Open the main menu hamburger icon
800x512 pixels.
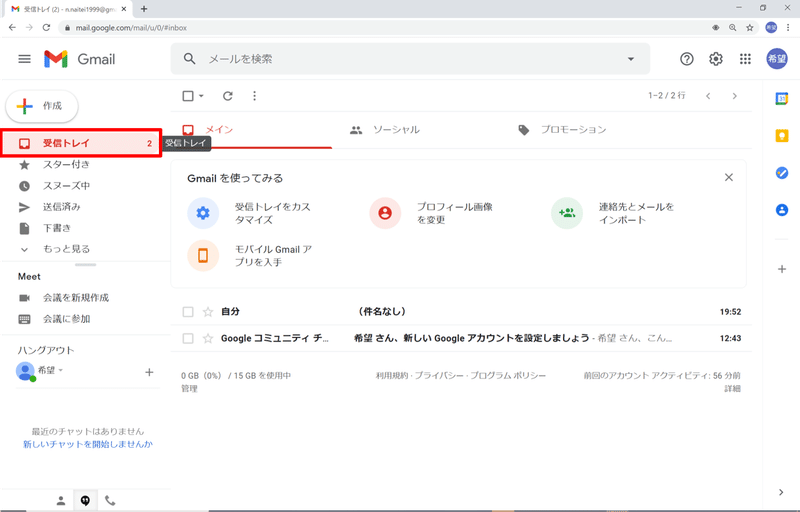click(24, 59)
